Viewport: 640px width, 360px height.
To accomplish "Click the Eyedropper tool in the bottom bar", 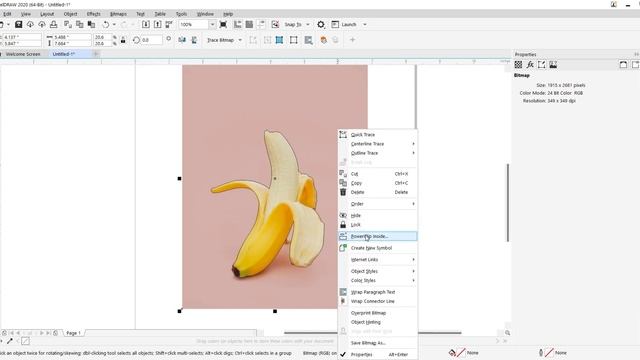I will 10,341.
